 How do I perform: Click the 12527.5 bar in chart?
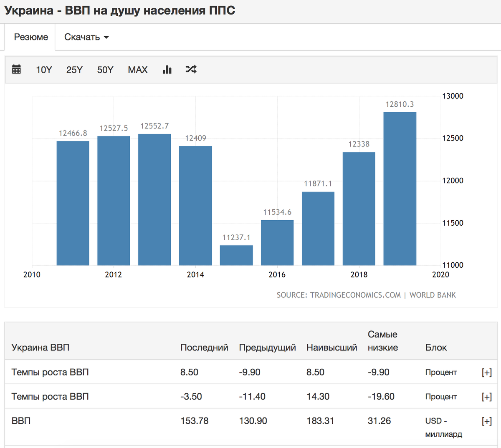pyautogui.click(x=114, y=201)
